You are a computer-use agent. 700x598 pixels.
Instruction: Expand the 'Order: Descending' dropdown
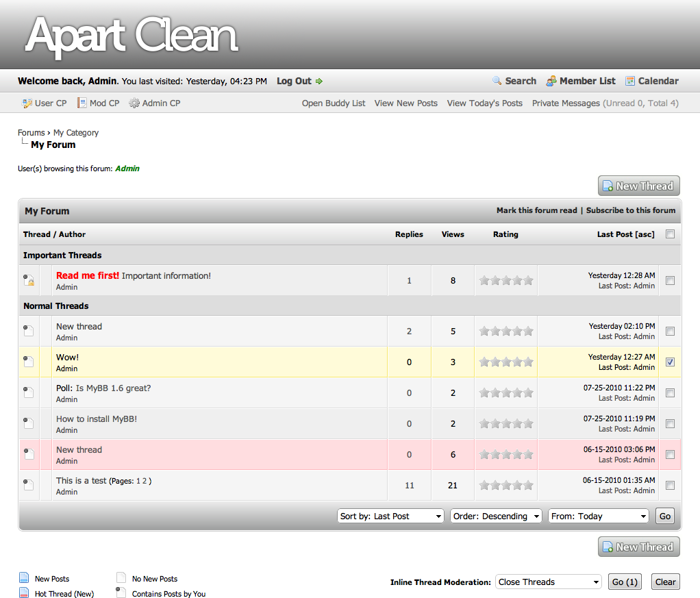pos(496,516)
